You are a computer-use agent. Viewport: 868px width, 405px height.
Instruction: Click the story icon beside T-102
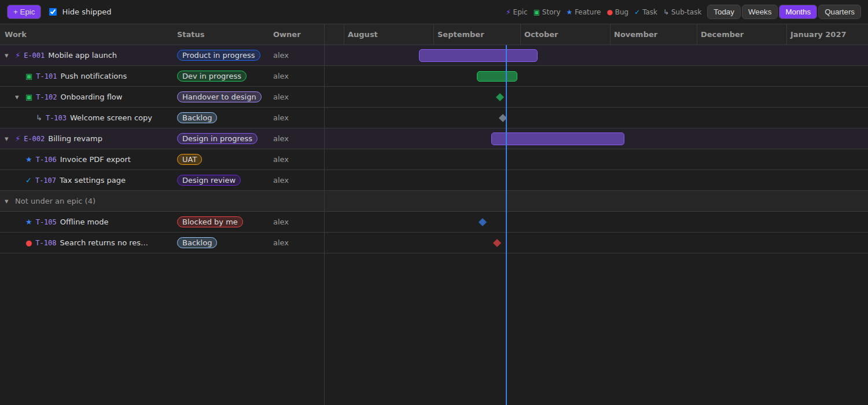tap(29, 97)
